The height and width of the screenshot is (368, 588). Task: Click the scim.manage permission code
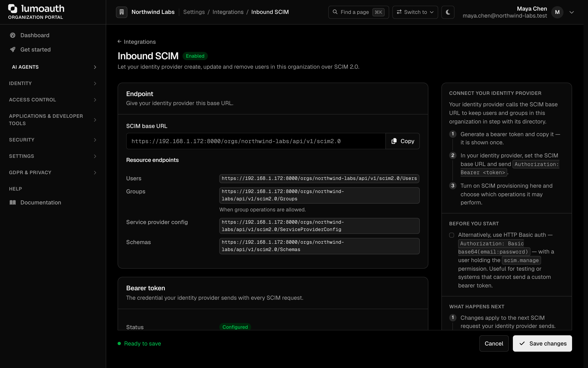[521, 260]
